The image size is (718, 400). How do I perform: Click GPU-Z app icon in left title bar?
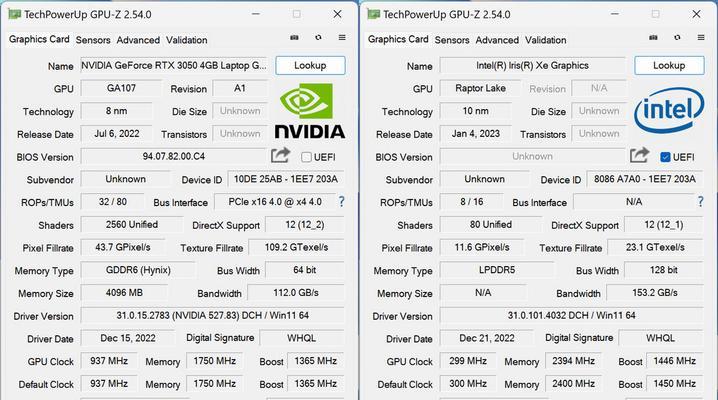pos(14,14)
